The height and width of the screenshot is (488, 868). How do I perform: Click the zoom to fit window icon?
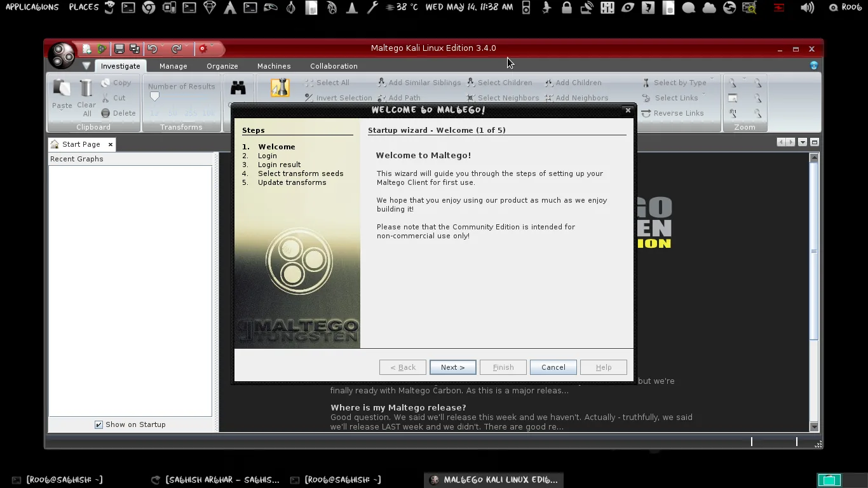[733, 98]
